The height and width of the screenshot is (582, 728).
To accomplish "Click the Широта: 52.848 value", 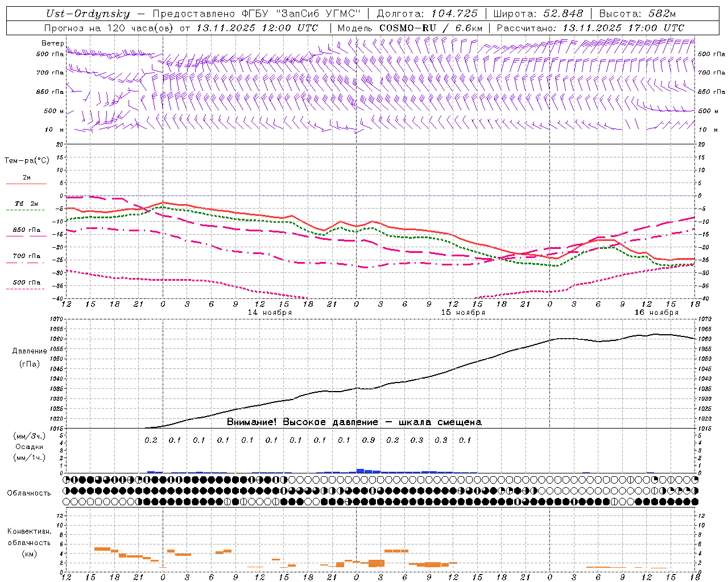I will point(538,14).
